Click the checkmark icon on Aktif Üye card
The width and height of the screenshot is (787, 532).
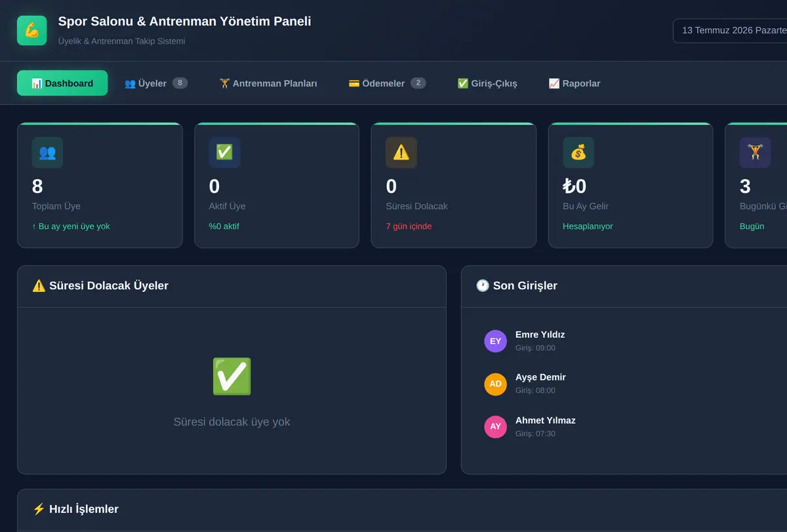click(224, 152)
